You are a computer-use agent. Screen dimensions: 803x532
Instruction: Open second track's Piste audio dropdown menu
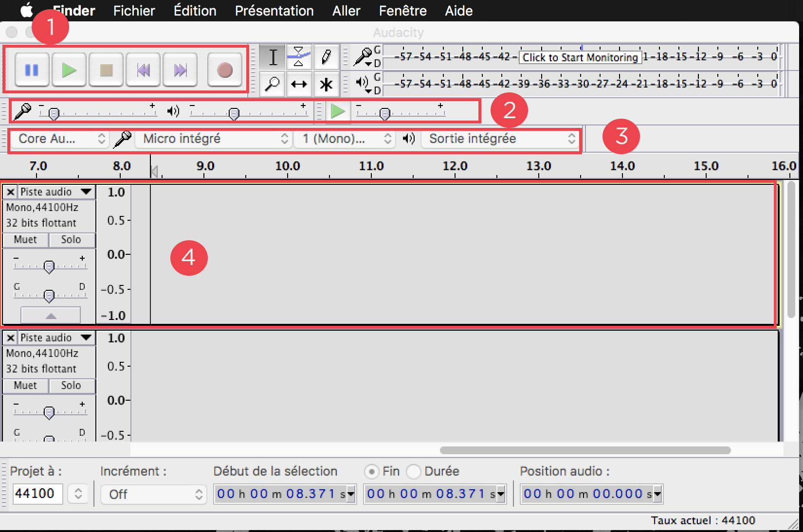[x=56, y=338]
